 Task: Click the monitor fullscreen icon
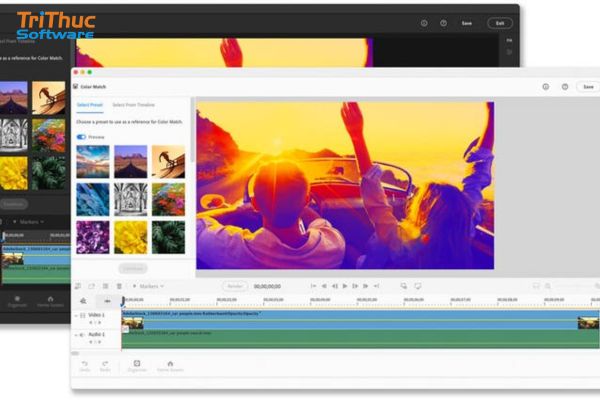click(x=418, y=286)
